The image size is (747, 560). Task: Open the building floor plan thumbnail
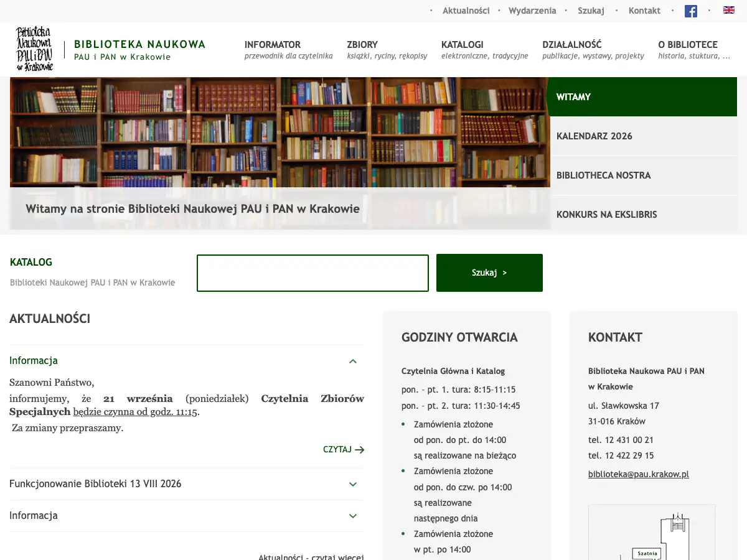coord(651,532)
